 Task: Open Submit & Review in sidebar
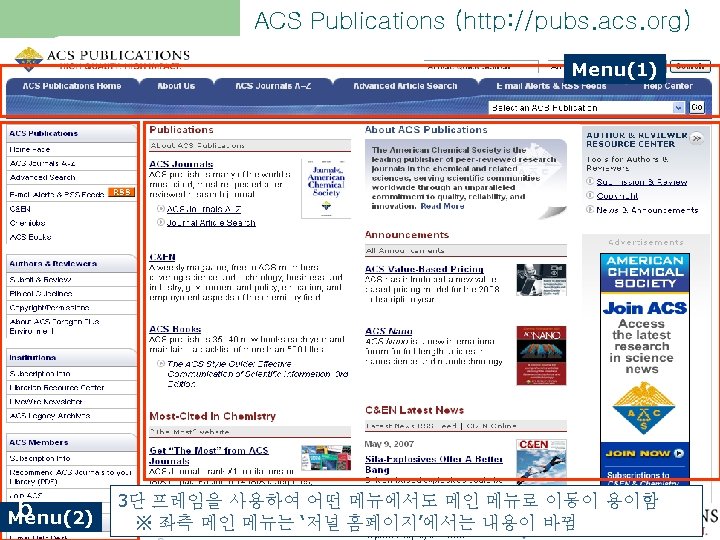tap(40, 280)
